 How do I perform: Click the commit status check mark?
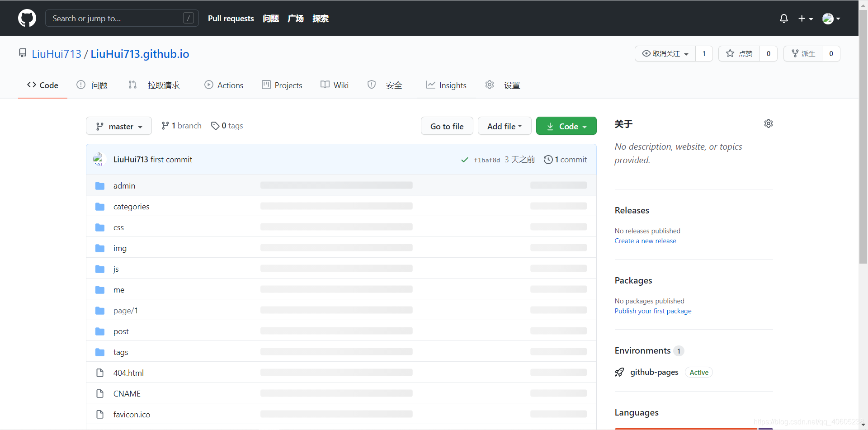[x=464, y=160]
